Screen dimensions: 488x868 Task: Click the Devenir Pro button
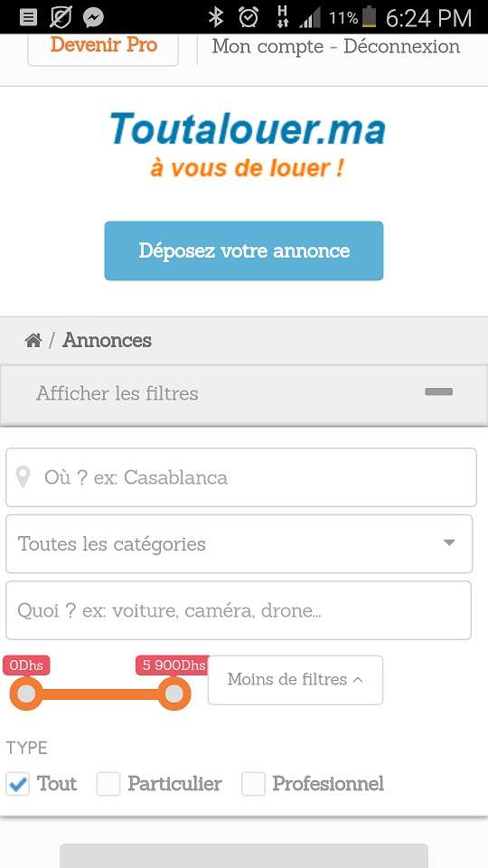coord(103,45)
